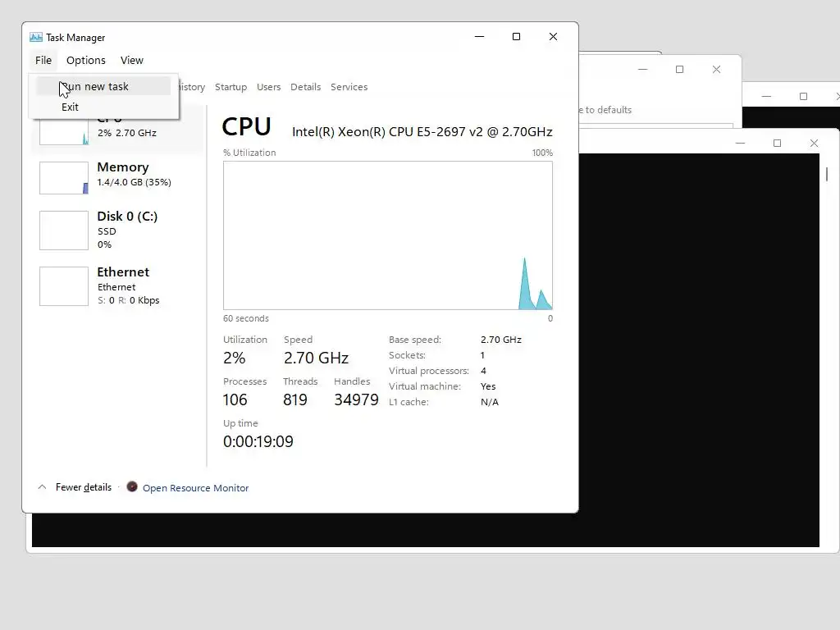Click the Speed value 2.70 GHz

tap(316, 358)
